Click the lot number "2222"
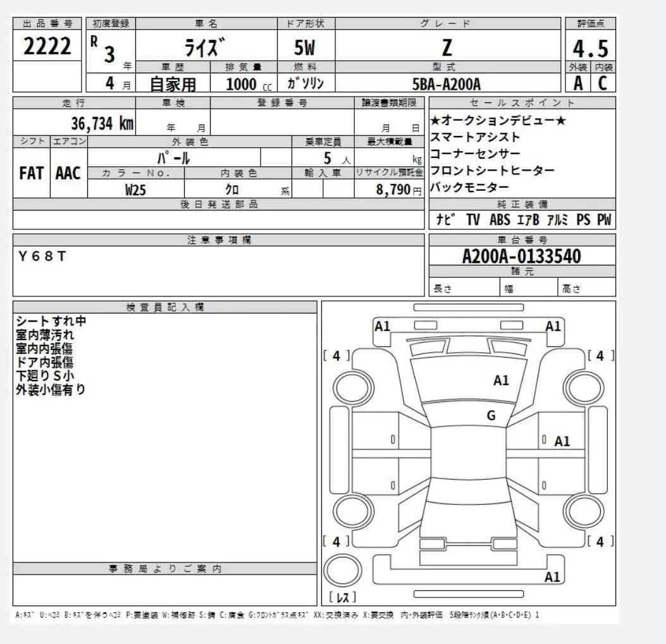This screenshot has height=644, width=666. pyautogui.click(x=47, y=46)
